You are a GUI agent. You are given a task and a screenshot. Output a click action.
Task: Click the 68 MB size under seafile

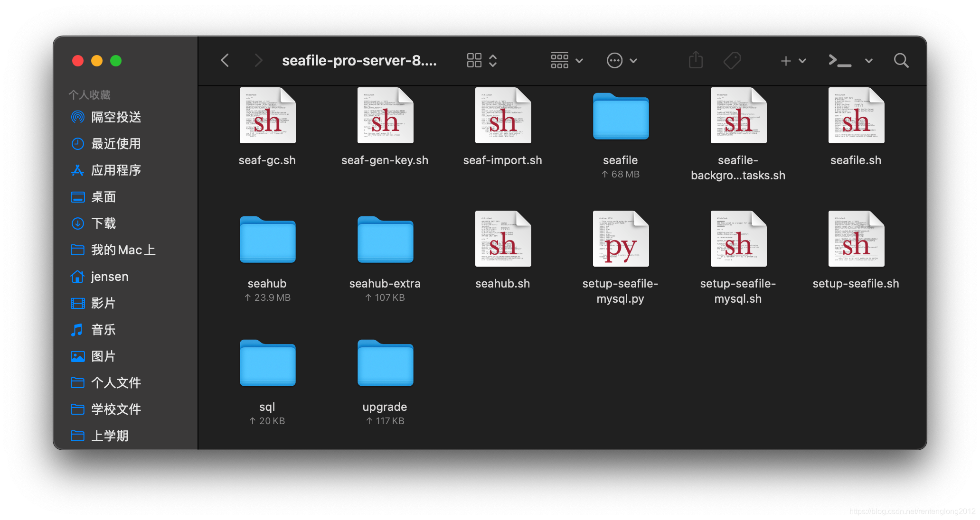(x=621, y=174)
